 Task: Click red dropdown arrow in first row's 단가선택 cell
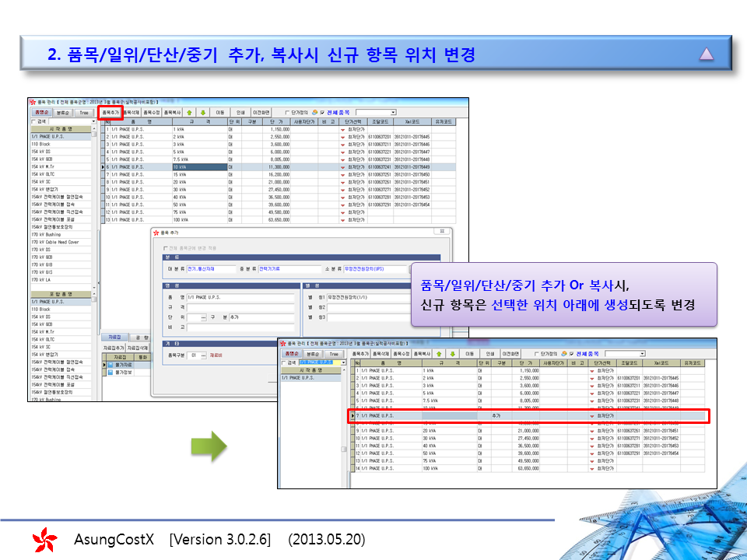tap(342, 129)
